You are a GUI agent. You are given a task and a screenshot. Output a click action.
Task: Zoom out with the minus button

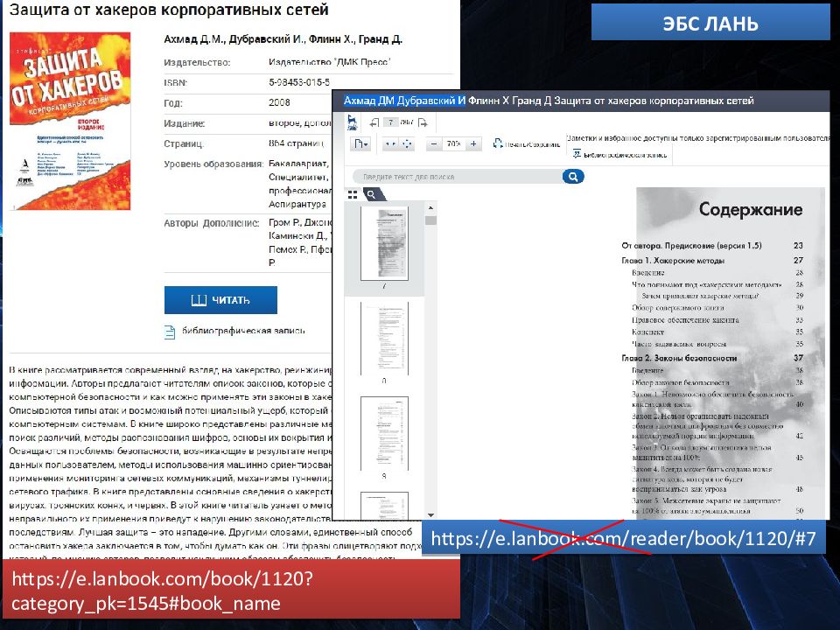point(434,143)
